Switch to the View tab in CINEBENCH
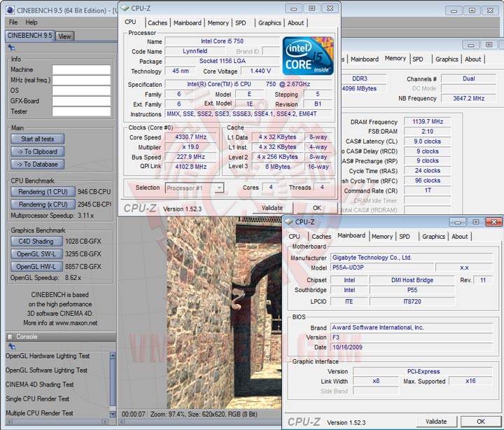 (x=64, y=36)
